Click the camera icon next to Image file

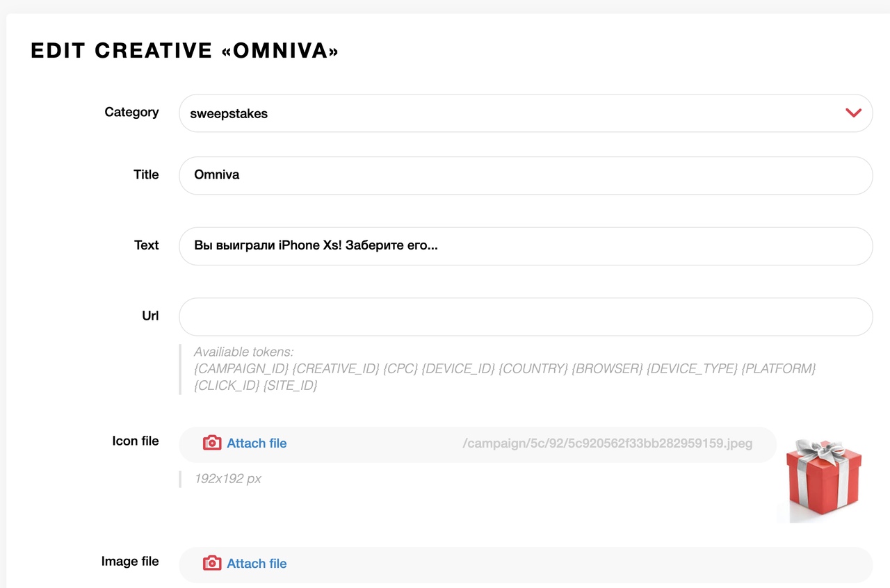tap(212, 563)
